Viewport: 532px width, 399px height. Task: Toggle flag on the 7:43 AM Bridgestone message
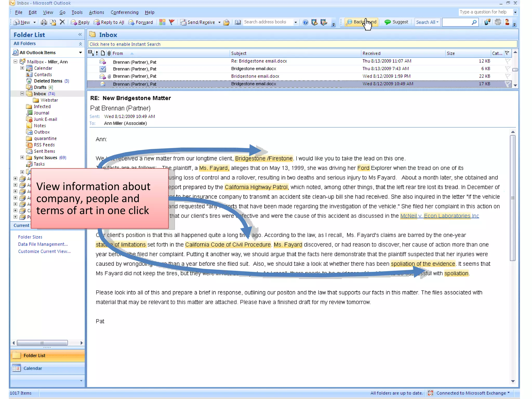508,69
